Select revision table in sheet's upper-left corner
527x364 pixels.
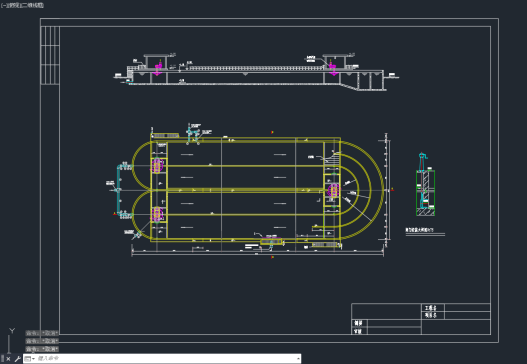50,55
